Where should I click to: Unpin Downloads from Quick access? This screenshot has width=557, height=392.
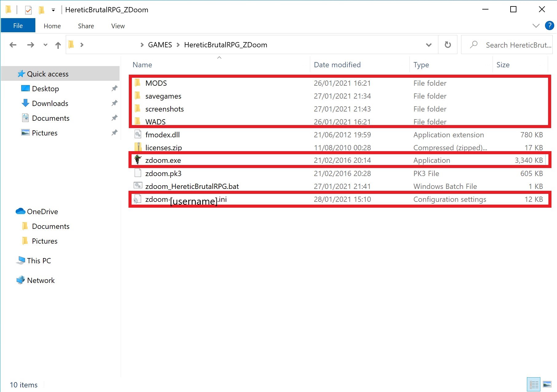coord(114,103)
